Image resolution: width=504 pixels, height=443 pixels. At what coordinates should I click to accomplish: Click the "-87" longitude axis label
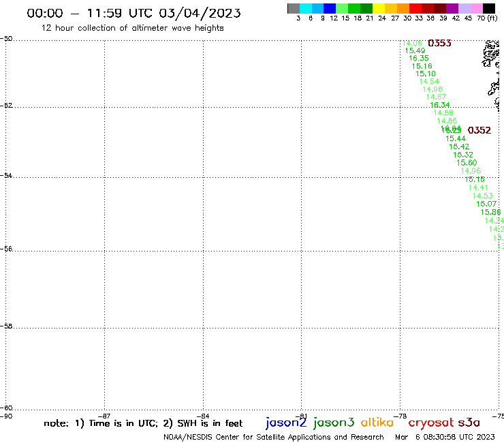104,416
